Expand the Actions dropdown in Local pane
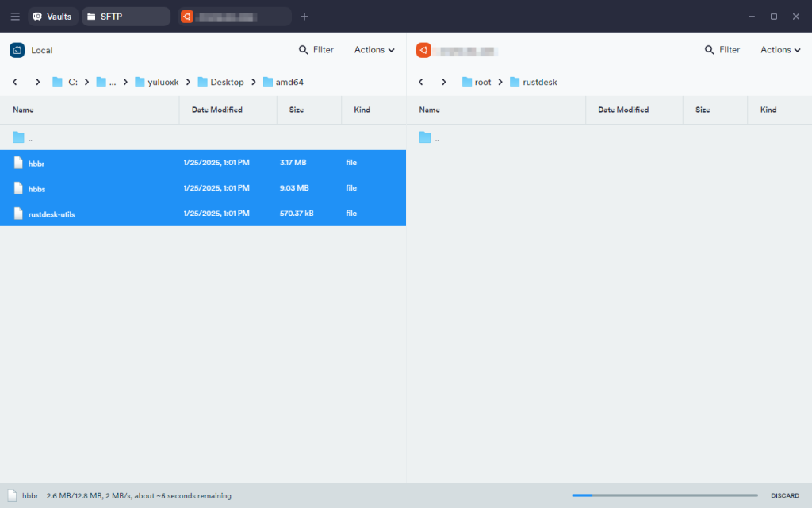The width and height of the screenshot is (812, 508). point(374,50)
